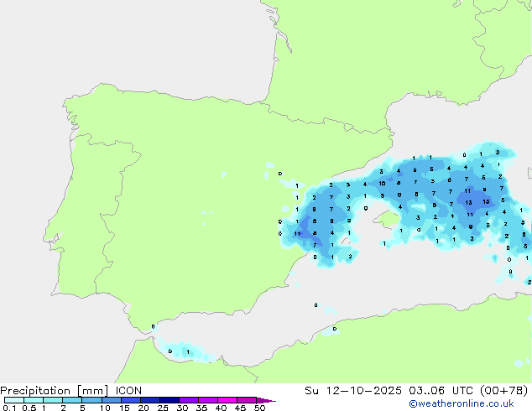Viewport: 532px width, 411px height.
Task: Click the 'Su 12-10-2025 03..06 UTC (00+78)' timestamp
Action: (x=416, y=391)
